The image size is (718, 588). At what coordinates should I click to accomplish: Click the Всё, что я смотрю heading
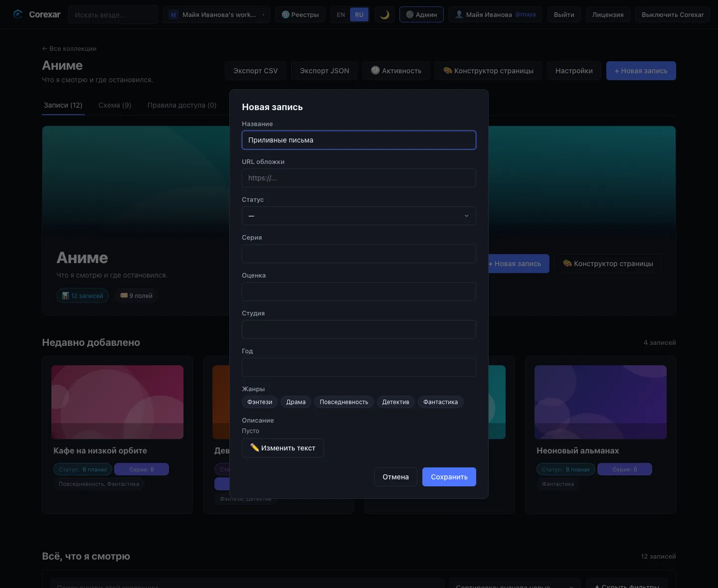coord(86,556)
